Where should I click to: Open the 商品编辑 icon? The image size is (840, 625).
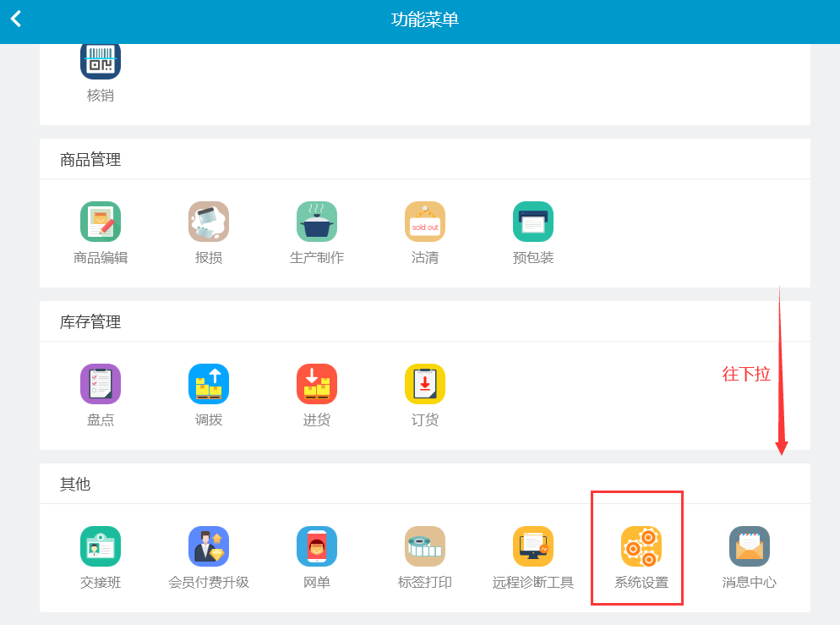pyautogui.click(x=101, y=222)
